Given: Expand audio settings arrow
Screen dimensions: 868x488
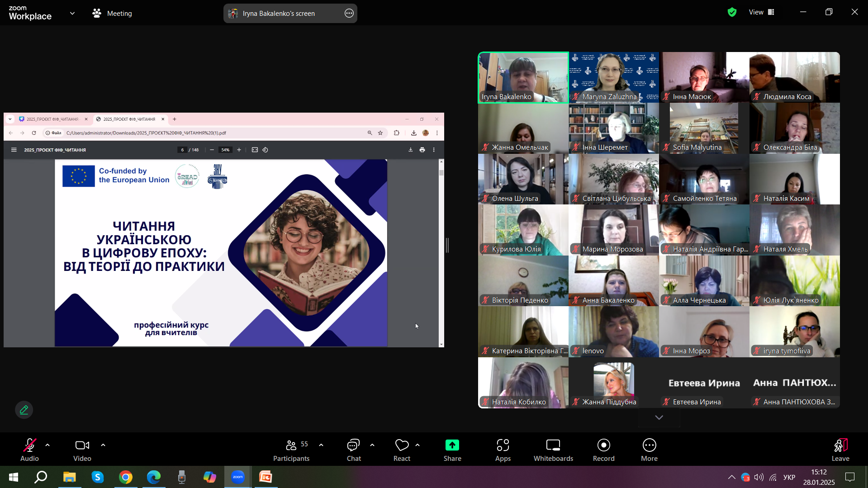Looking at the screenshot, I should click(x=47, y=445).
